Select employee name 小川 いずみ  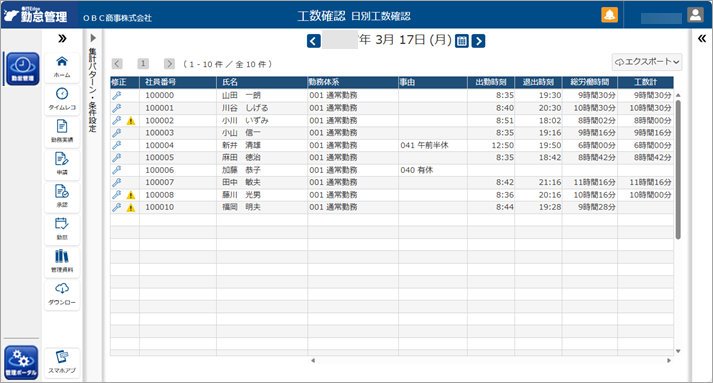(245, 121)
